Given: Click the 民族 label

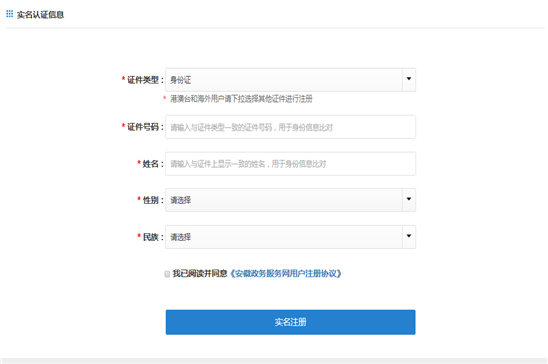Looking at the screenshot, I should point(153,237).
